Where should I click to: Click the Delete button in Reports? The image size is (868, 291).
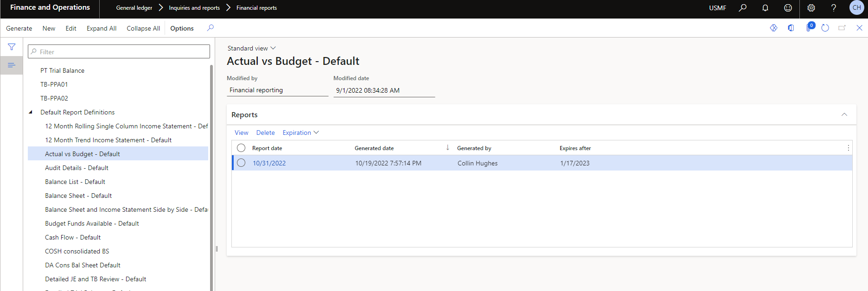265,133
